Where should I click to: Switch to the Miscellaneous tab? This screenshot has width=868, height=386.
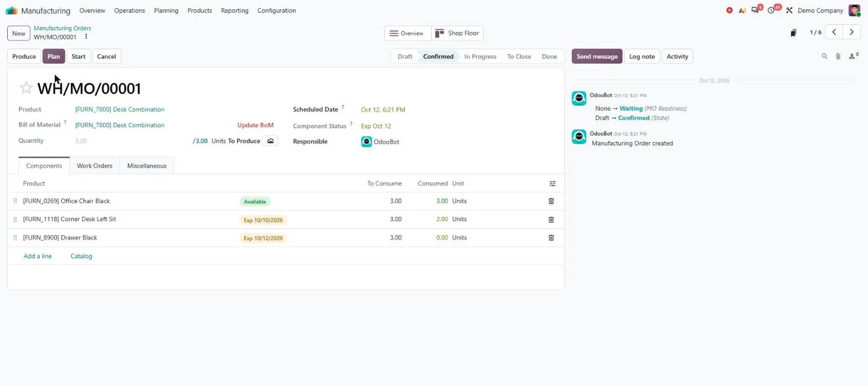[x=147, y=166]
